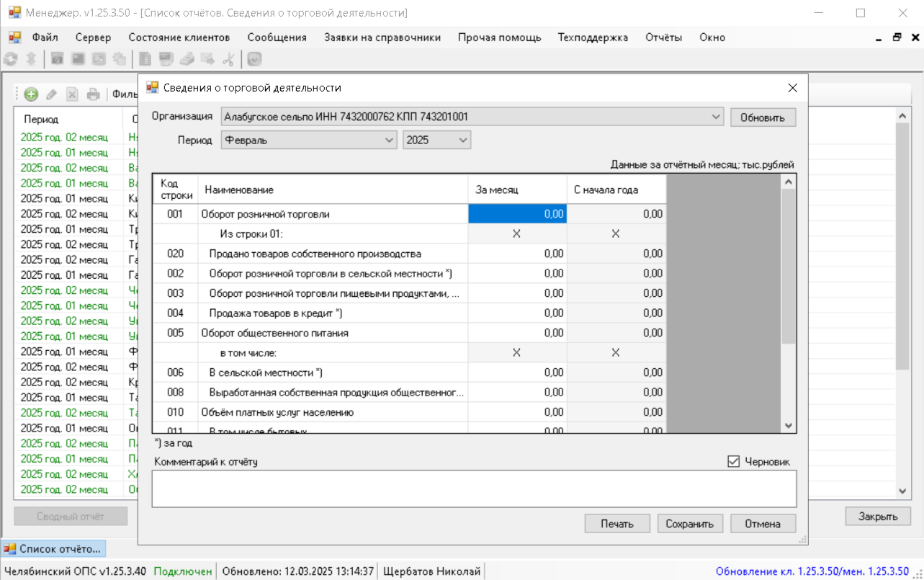
Task: Select За месяц cell for row 005
Action: point(517,333)
